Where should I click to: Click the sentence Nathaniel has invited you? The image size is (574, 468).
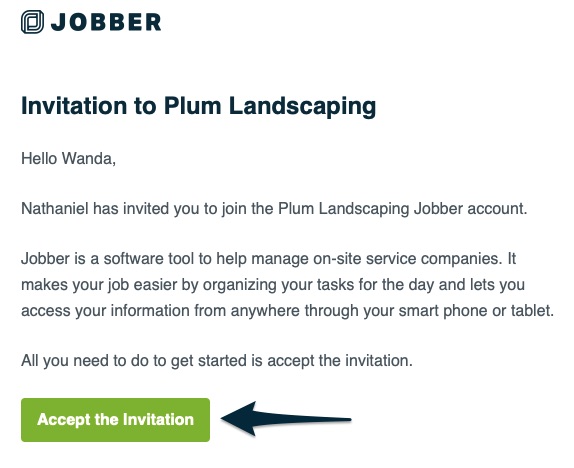274,209
